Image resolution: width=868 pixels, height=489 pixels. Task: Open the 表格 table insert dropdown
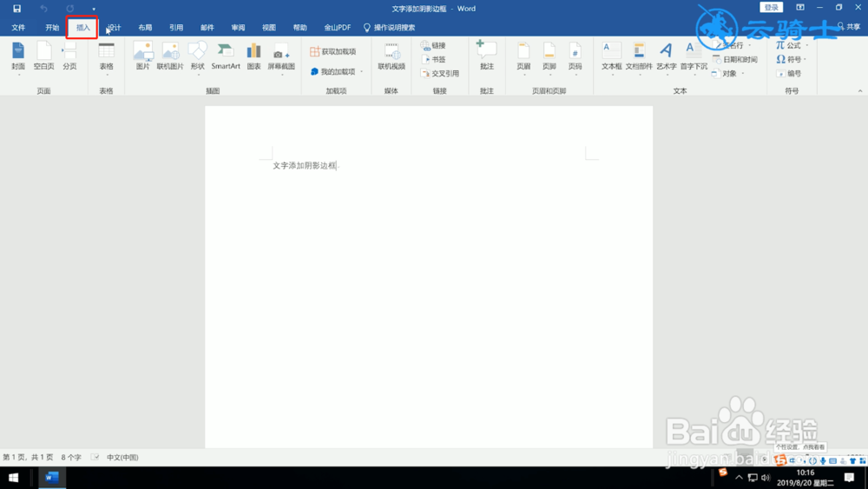pos(106,57)
